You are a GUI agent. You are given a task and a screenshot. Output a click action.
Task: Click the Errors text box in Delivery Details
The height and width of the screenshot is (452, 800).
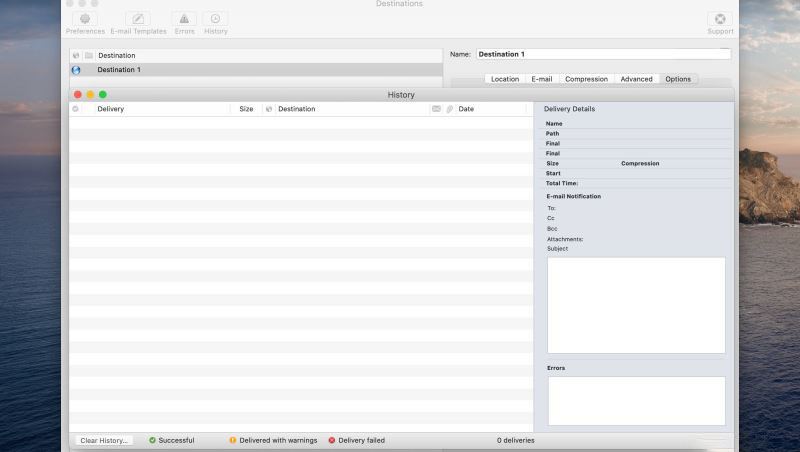coord(636,401)
